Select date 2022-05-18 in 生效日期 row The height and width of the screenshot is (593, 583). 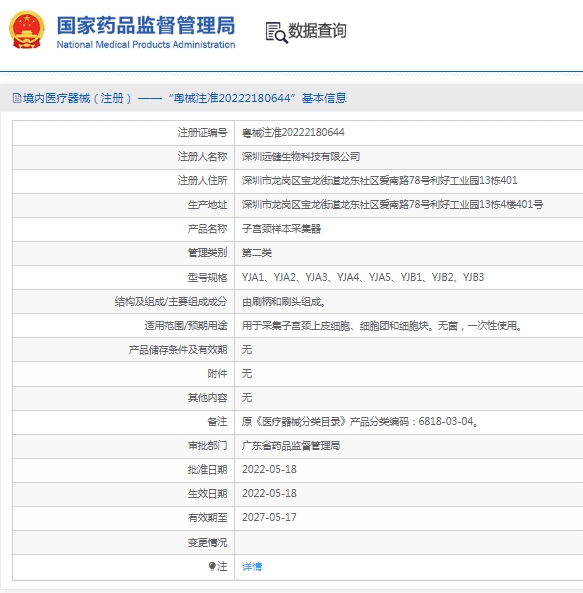269,494
